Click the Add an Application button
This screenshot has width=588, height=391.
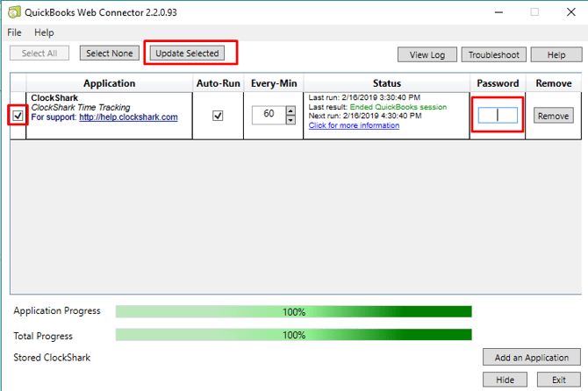pos(530,357)
